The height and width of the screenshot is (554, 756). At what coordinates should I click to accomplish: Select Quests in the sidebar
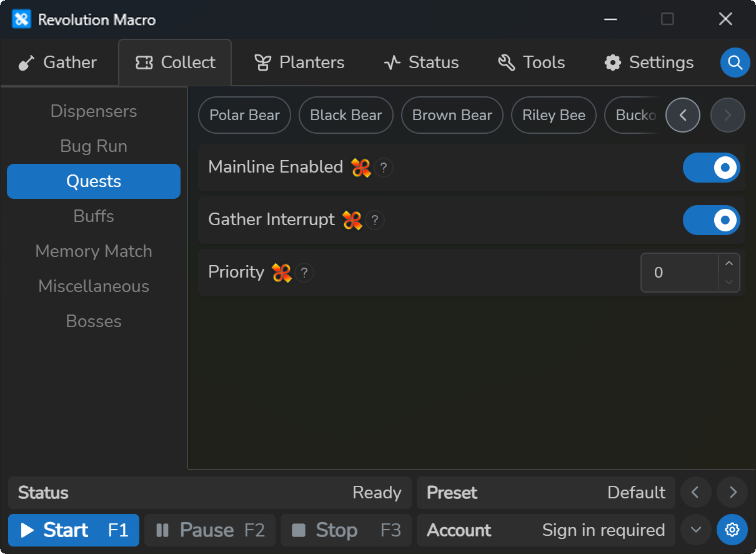point(94,181)
